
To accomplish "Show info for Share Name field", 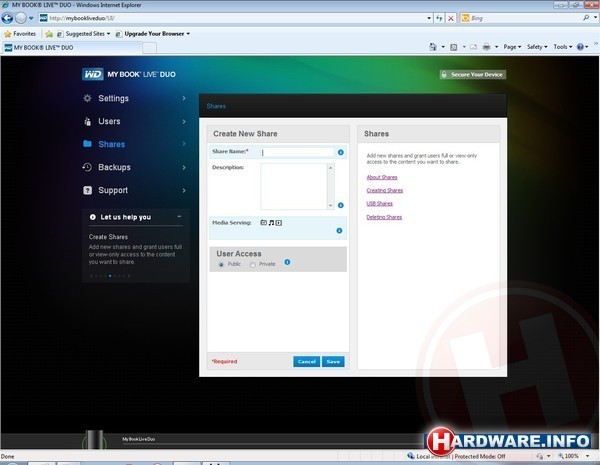I will click(341, 152).
